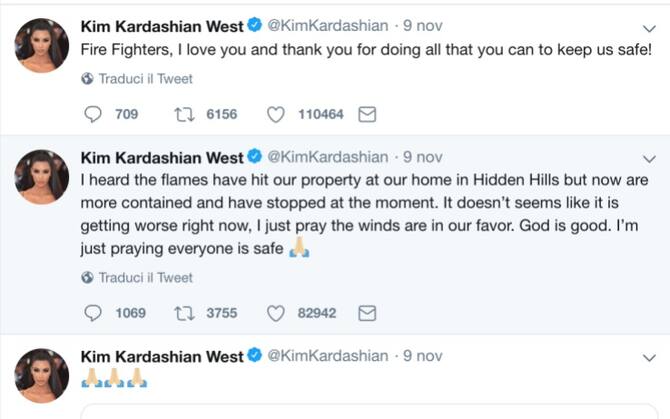Reply to the Fire Fighters tweet
The width and height of the screenshot is (670, 419).
92,114
